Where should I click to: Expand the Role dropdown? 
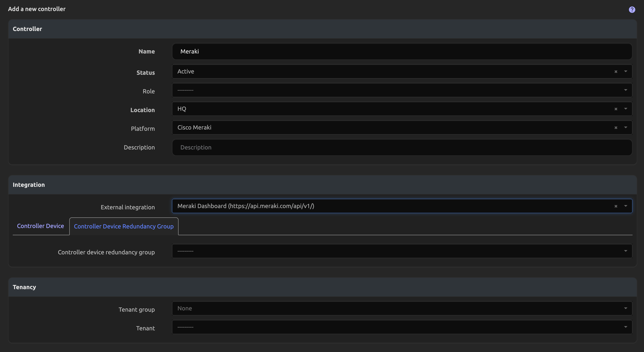click(x=626, y=90)
